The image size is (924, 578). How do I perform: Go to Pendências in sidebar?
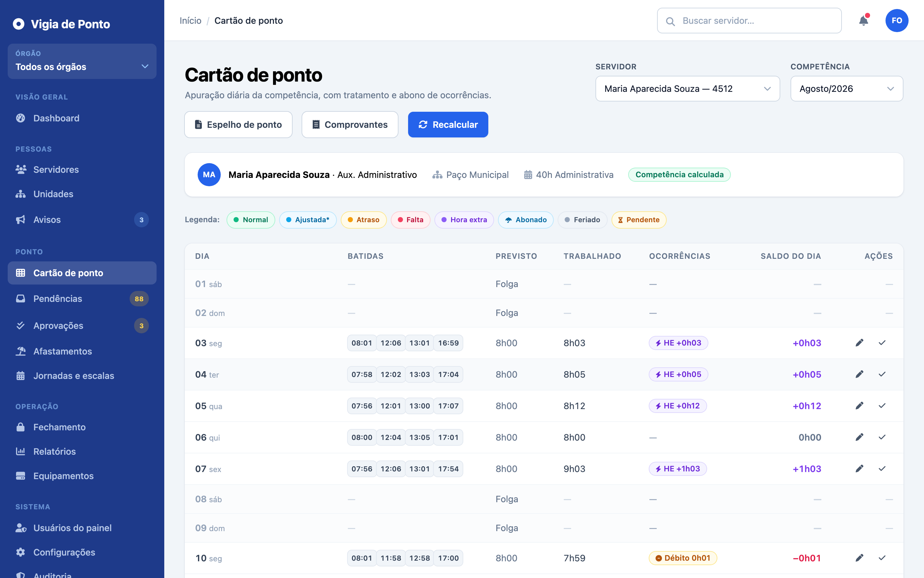(x=82, y=299)
